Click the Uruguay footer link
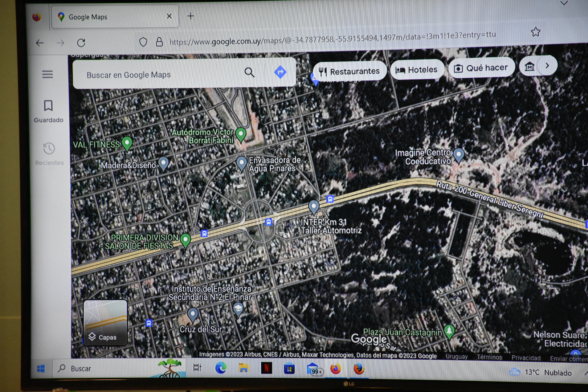588x392 pixels. click(457, 356)
